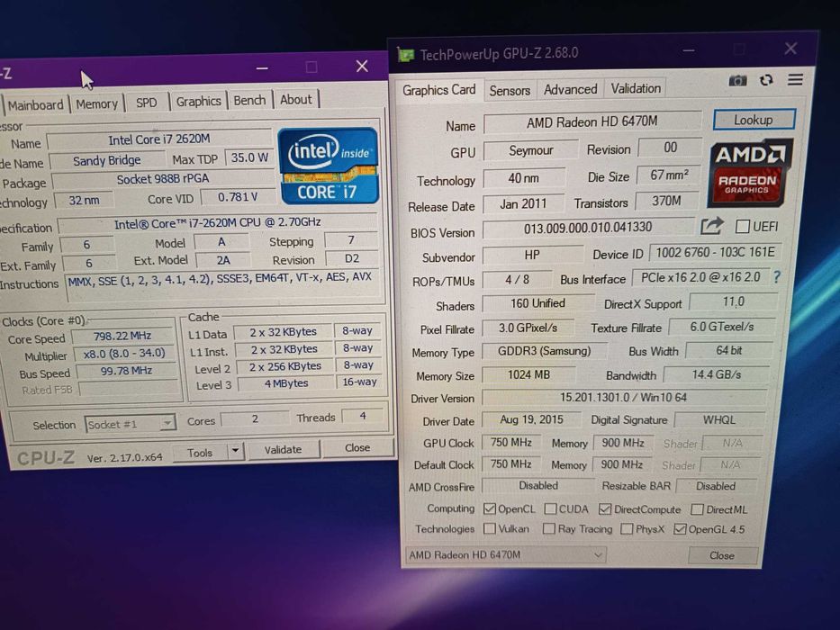Click the Shaders value 160 Unified
This screenshot has width=840, height=630.
[x=537, y=304]
